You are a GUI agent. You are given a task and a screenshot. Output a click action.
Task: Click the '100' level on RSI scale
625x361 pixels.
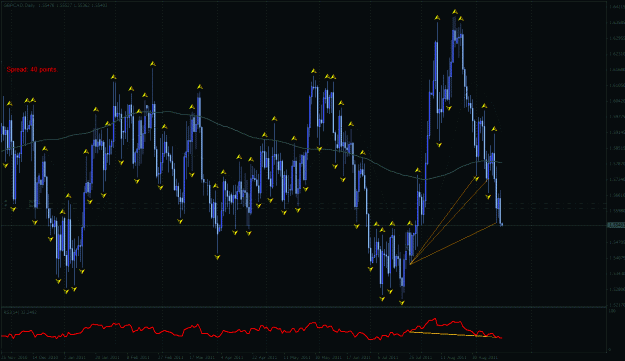[x=611, y=310]
